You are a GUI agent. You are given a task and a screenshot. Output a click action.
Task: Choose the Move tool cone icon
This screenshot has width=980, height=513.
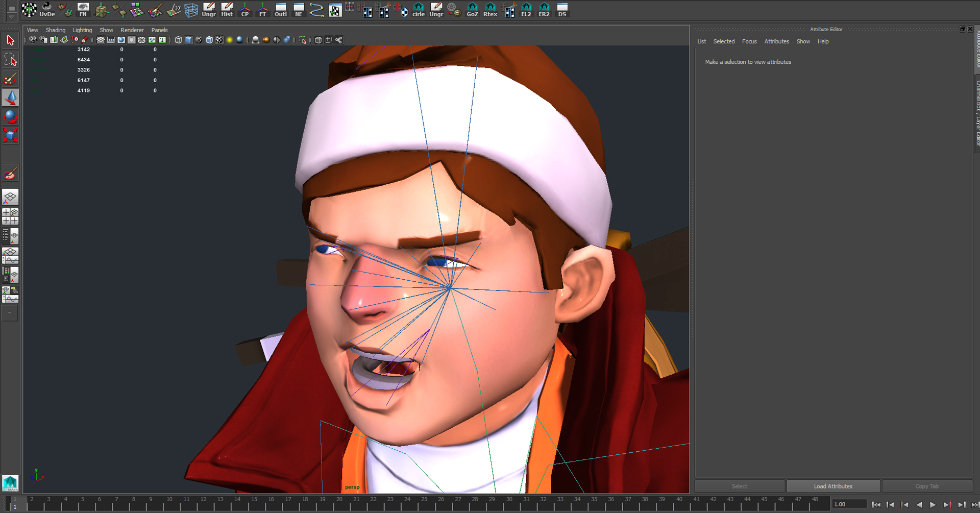point(10,97)
